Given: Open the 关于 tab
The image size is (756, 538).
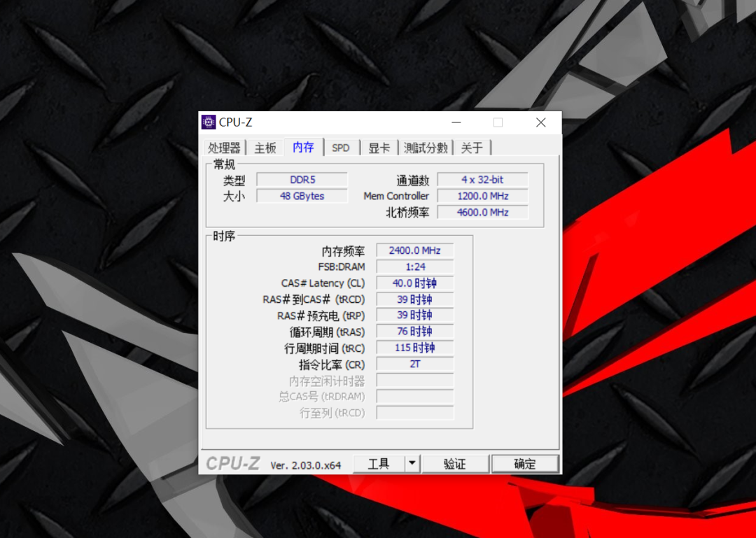Looking at the screenshot, I should (x=472, y=148).
